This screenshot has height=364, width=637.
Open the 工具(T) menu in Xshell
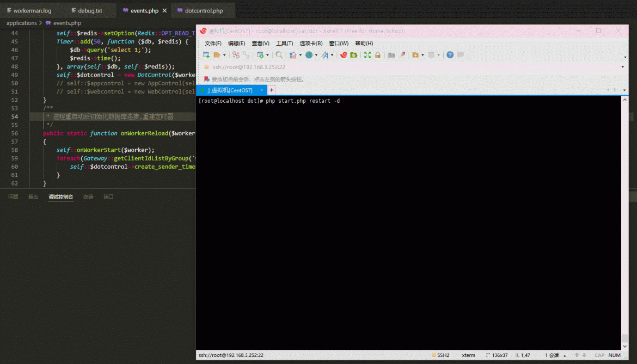[284, 44]
